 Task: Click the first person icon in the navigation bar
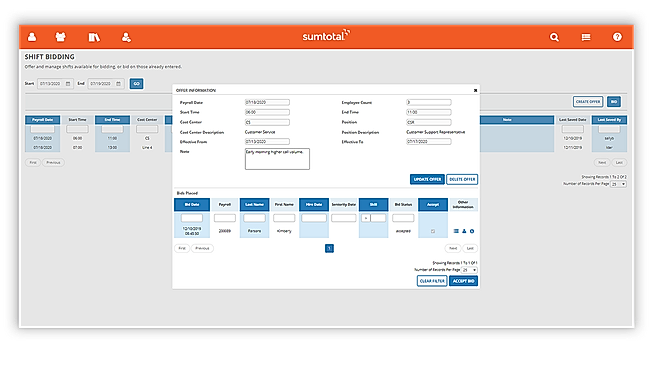(32, 37)
